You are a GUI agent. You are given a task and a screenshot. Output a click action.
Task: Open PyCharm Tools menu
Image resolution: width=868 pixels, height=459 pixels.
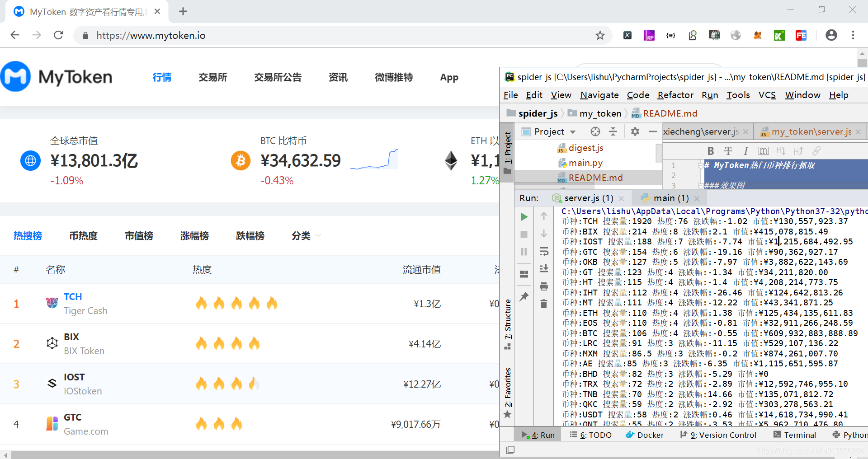click(738, 95)
